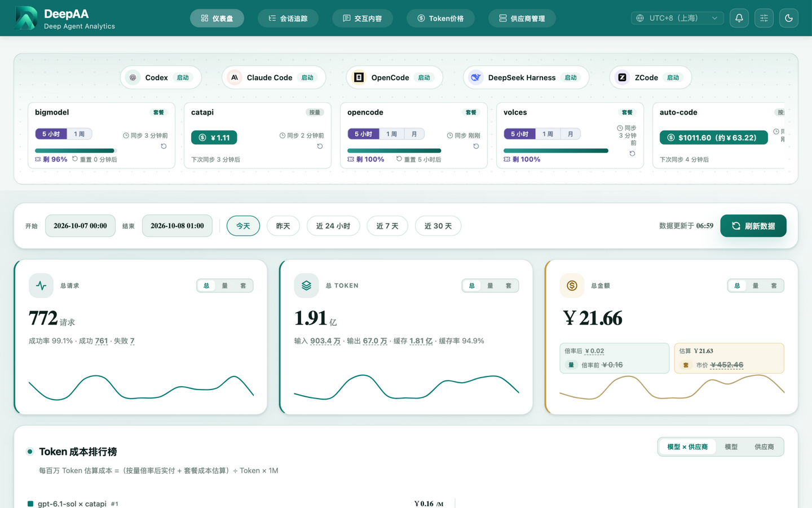812x508 pixels.
Task: Select 月 window on opencode card
Action: click(414, 134)
